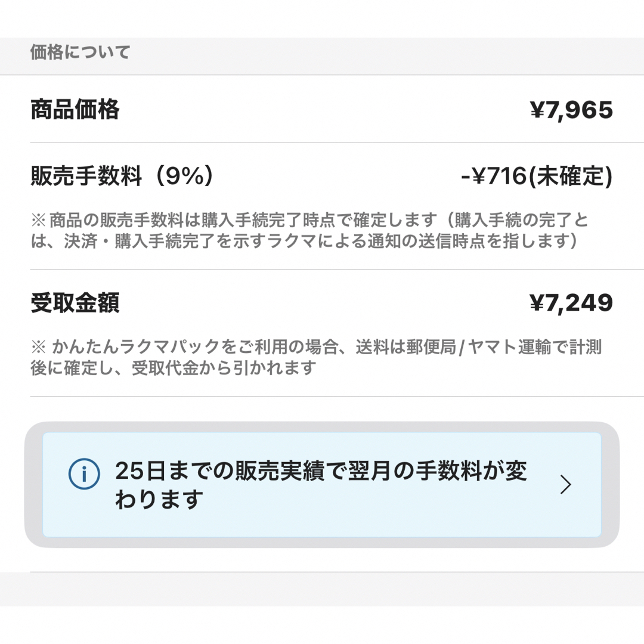Tap the ¥7,965 product price value

tap(571, 110)
